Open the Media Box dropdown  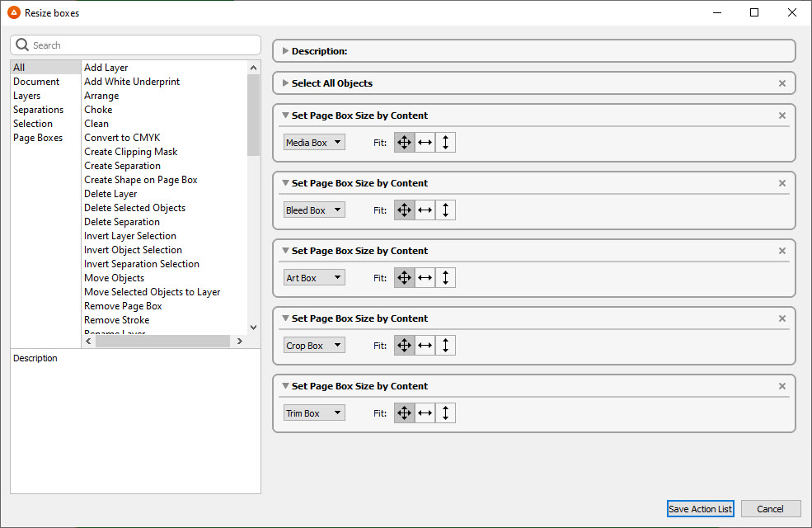point(314,143)
